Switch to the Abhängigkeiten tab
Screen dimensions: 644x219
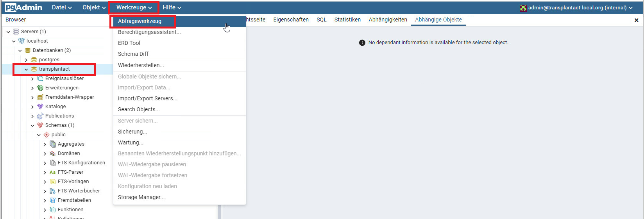(x=388, y=20)
